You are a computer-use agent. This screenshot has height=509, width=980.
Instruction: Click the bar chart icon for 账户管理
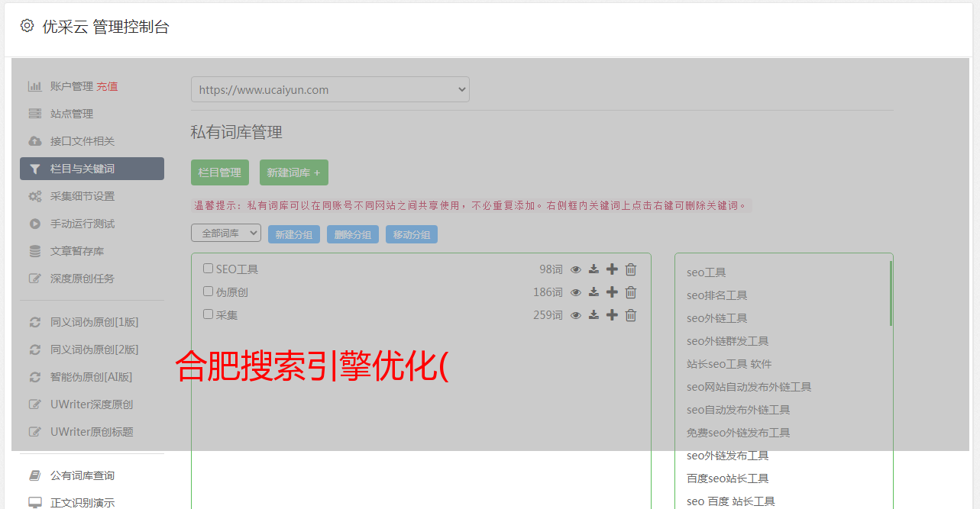point(34,86)
